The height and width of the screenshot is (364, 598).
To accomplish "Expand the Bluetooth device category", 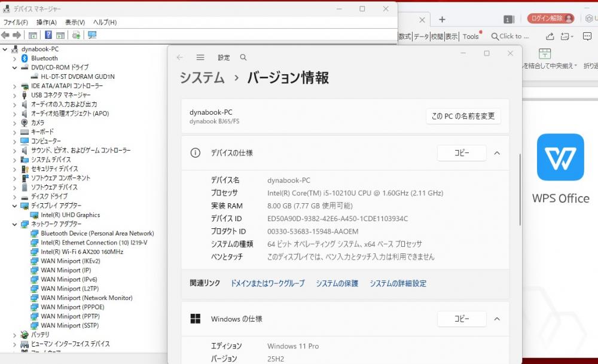I will tap(15, 59).
